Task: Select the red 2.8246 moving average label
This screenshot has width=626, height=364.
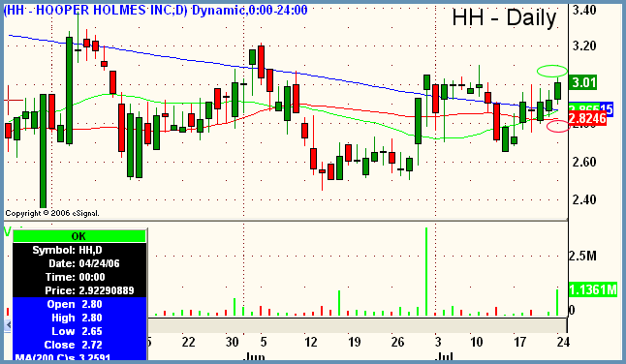Action: [x=587, y=118]
